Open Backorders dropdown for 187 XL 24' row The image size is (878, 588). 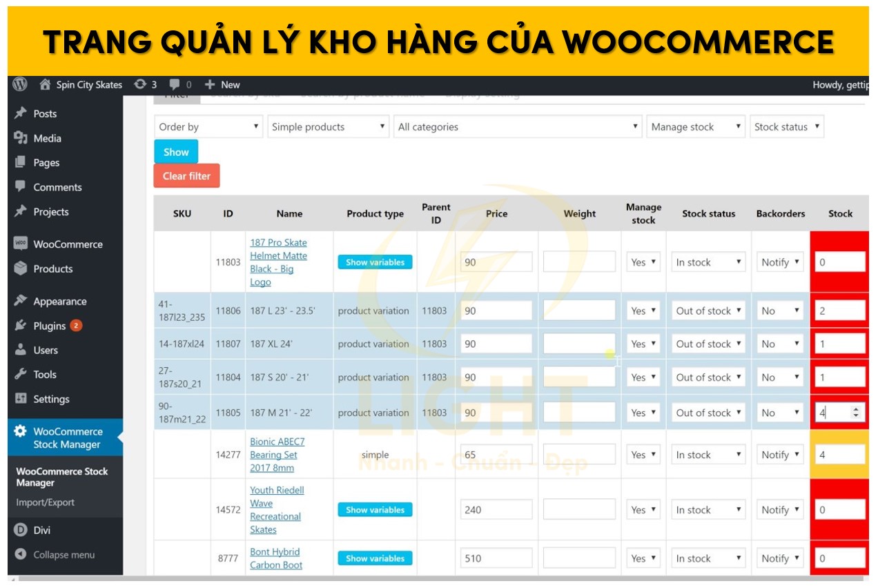click(780, 344)
